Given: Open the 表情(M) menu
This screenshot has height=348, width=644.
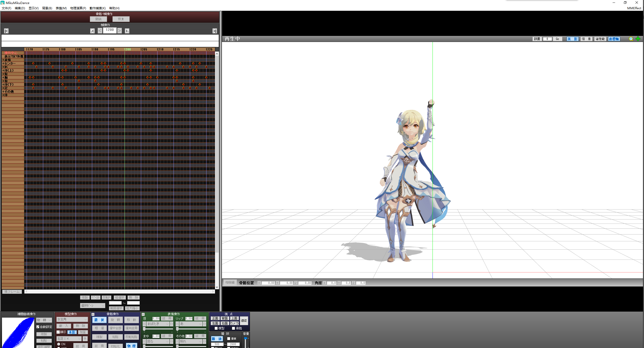Looking at the screenshot, I should pos(61,8).
